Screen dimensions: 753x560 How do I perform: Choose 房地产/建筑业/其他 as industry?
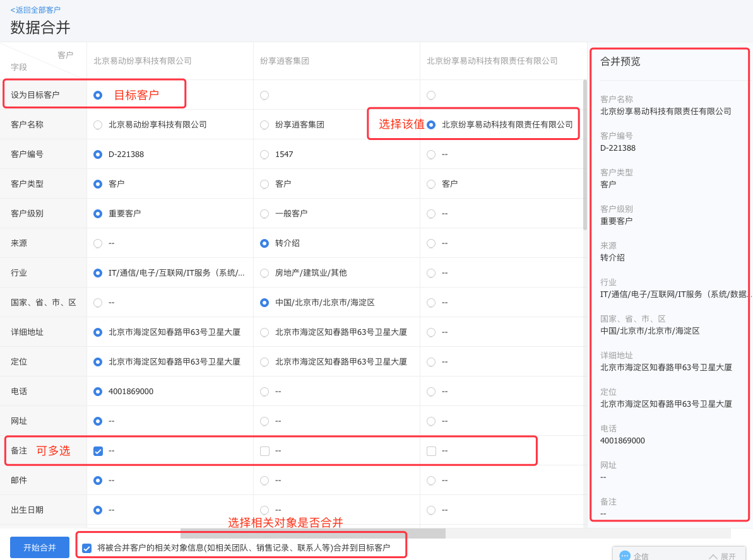pyautogui.click(x=264, y=273)
